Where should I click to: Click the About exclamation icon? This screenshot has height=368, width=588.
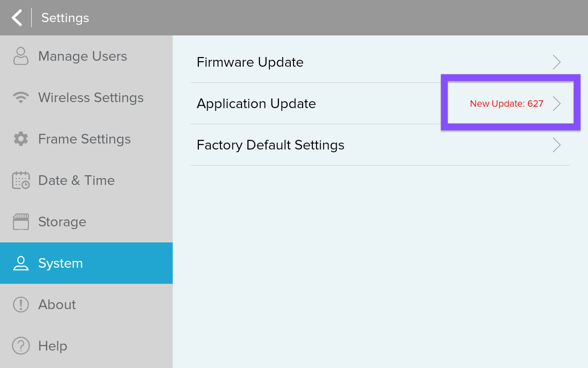[x=21, y=305]
